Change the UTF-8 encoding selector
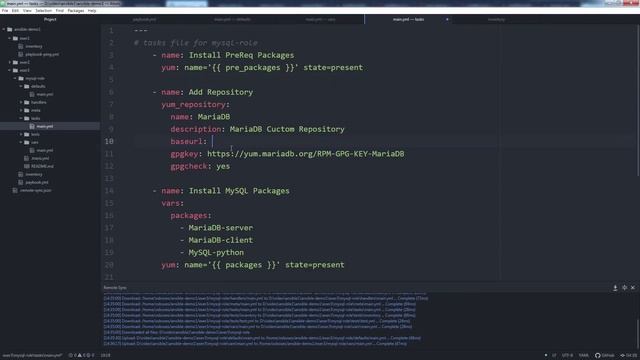640x360 pixels. click(567, 356)
